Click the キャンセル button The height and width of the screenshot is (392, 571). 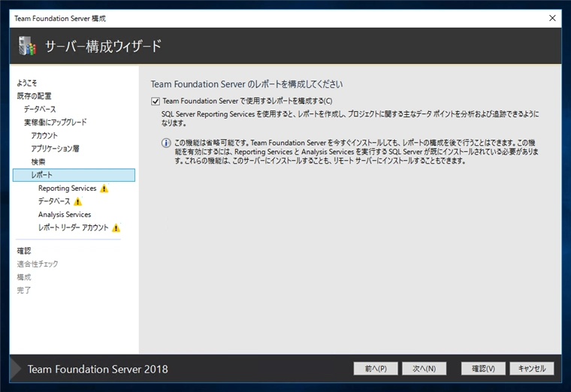pos(532,368)
